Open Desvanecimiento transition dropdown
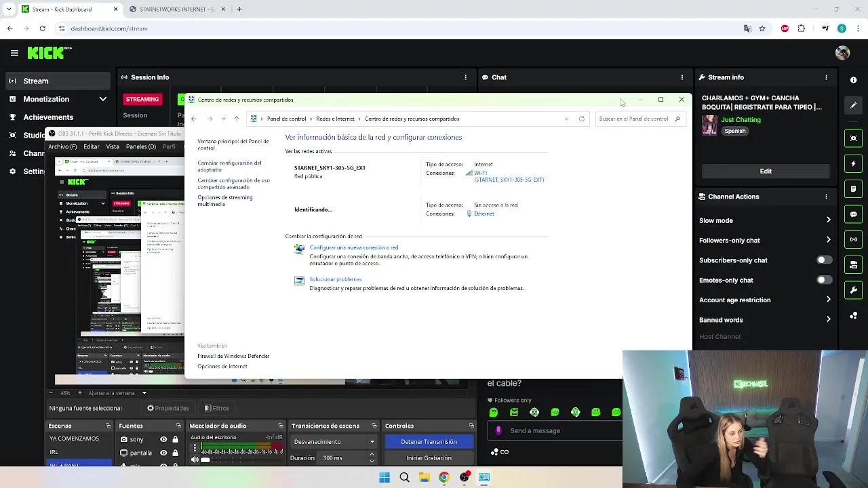Image resolution: width=868 pixels, height=488 pixels. coord(334,442)
